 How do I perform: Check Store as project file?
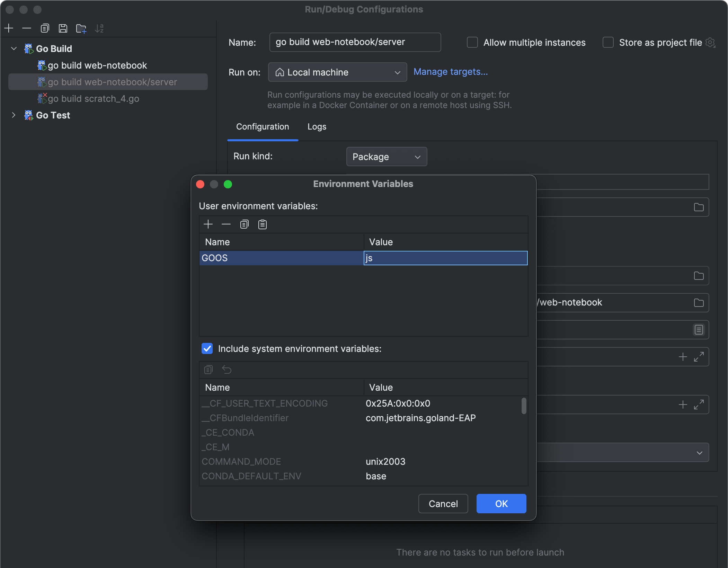[607, 42]
